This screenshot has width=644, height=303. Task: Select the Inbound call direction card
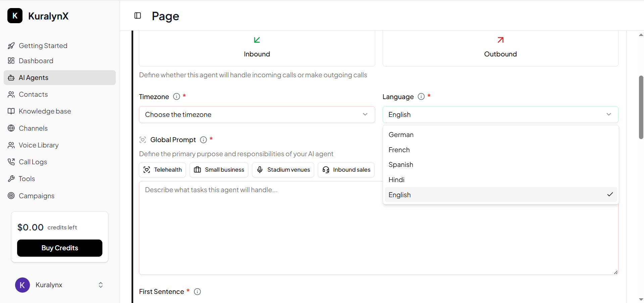257,47
